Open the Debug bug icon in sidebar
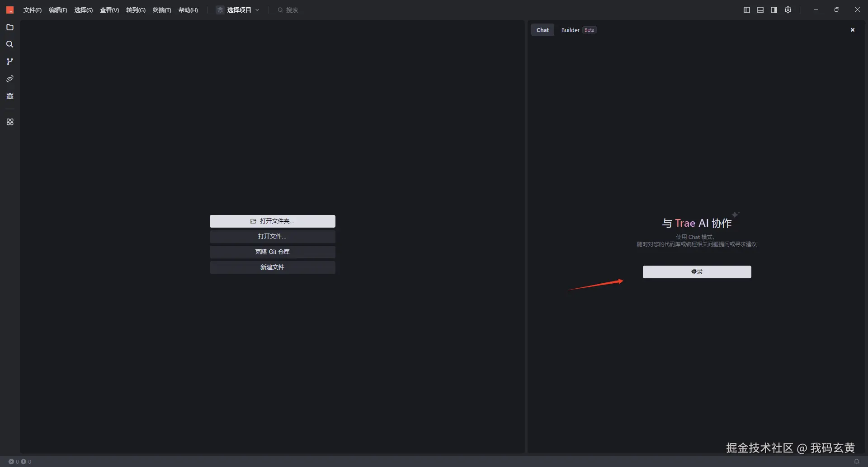The width and height of the screenshot is (868, 467). click(x=10, y=96)
